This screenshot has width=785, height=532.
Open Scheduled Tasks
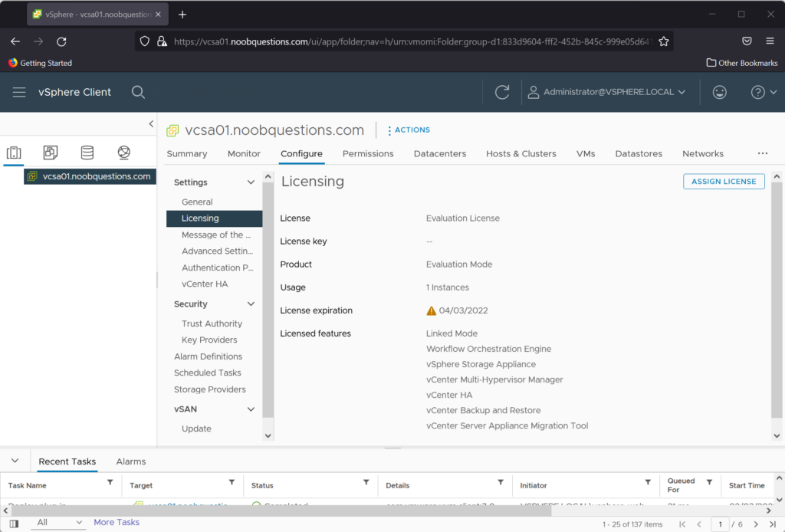207,373
